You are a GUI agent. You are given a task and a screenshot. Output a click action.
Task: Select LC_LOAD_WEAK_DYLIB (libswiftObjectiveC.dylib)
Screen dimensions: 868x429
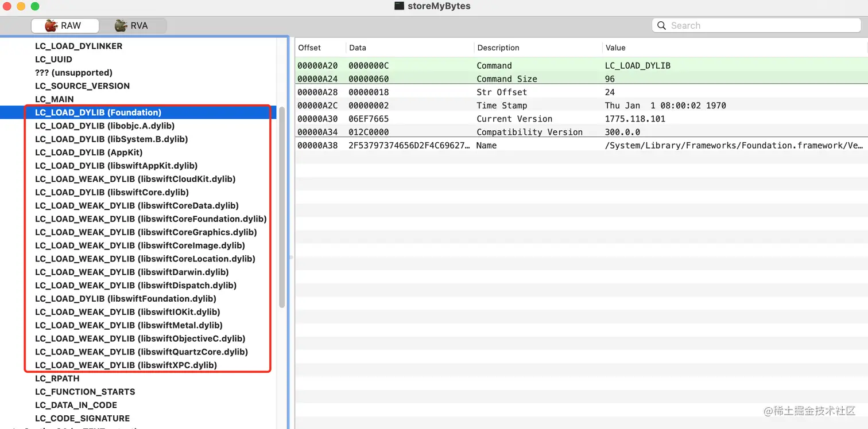140,338
